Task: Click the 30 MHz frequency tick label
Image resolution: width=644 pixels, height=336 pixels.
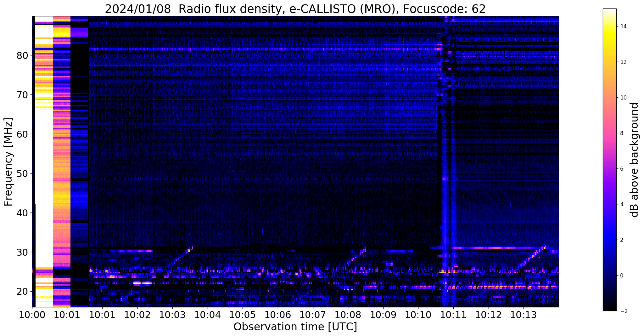Action: (22, 252)
